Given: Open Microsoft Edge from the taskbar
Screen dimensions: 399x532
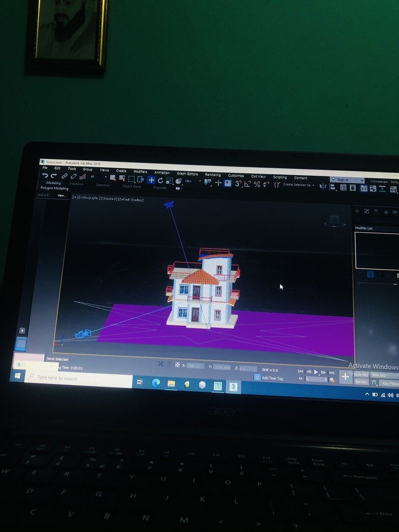Looking at the screenshot, I should pyautogui.click(x=156, y=383).
